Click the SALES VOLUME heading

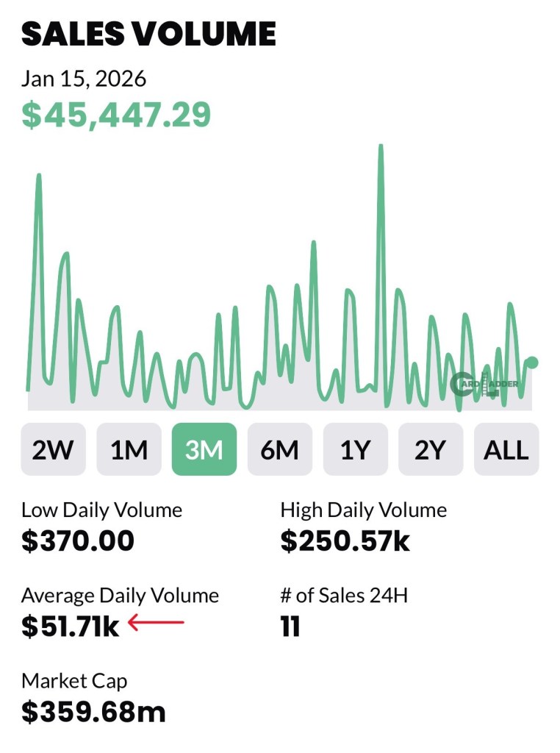point(148,35)
